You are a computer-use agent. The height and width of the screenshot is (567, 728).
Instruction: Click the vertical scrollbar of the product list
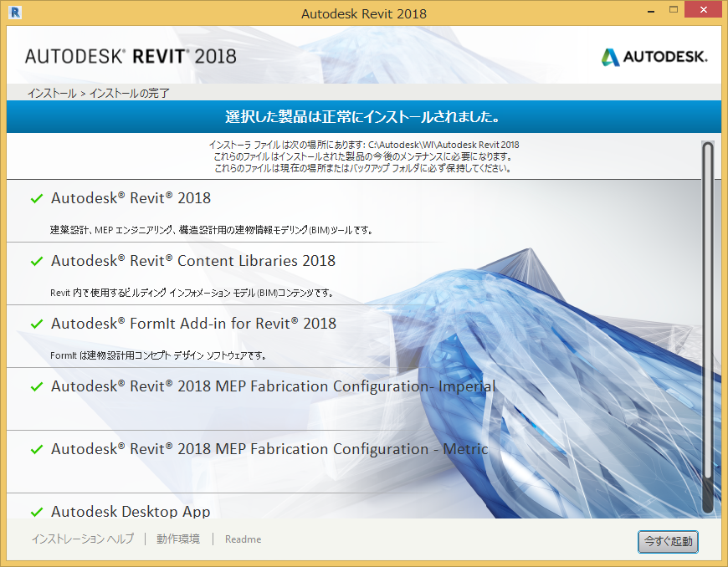click(708, 328)
